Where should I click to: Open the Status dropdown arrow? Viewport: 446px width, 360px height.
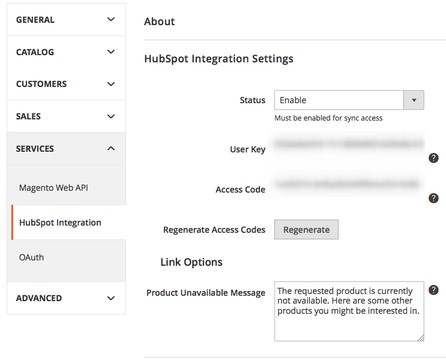tap(414, 100)
